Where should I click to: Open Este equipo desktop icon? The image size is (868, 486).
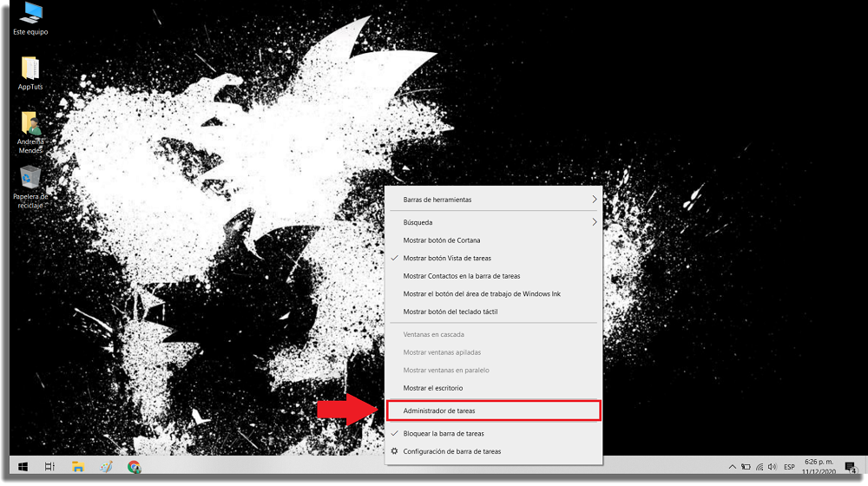point(30,19)
